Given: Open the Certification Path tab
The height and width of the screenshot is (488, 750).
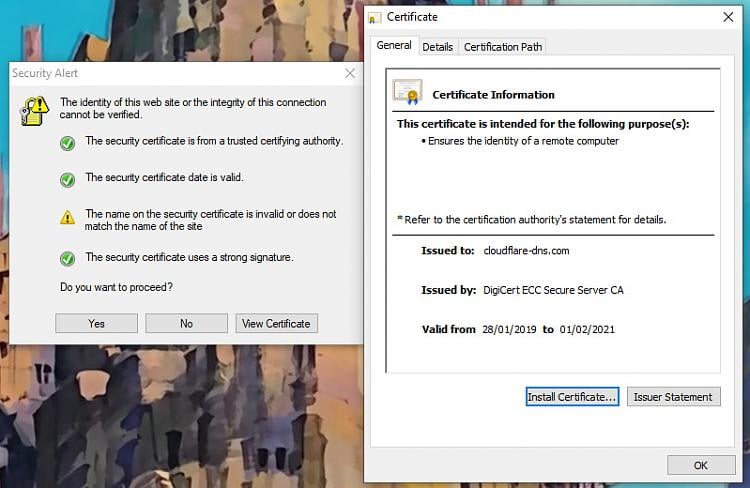Looking at the screenshot, I should tap(503, 47).
